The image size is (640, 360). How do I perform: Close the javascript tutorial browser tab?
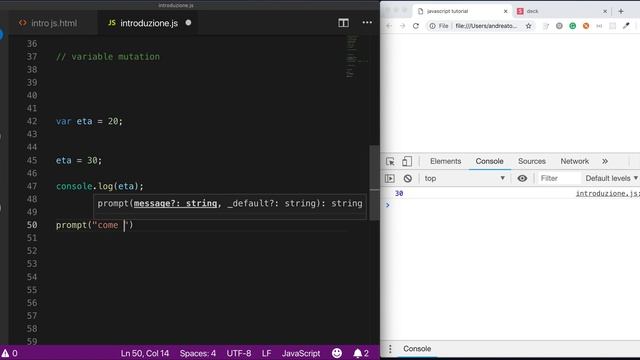(x=505, y=11)
